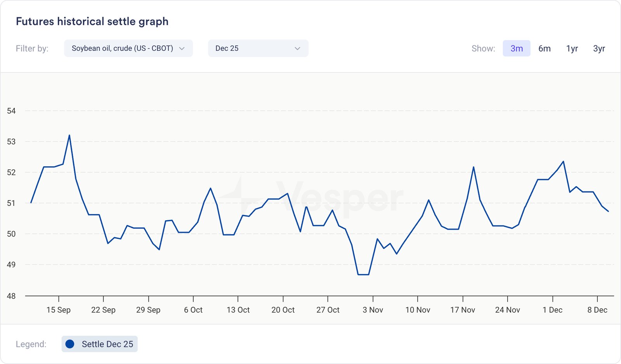Click the Futures historical settle graph title
This screenshot has width=621, height=364.
92,21
